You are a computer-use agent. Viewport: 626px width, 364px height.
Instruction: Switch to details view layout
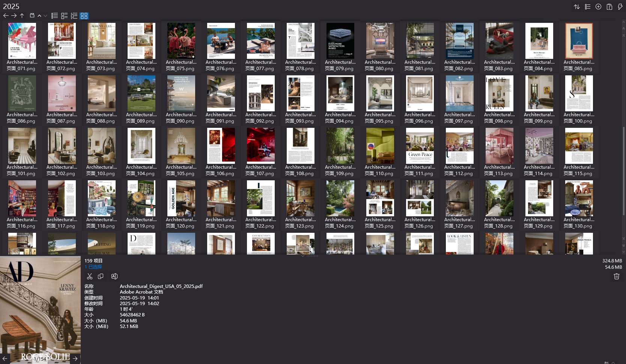coord(64,16)
